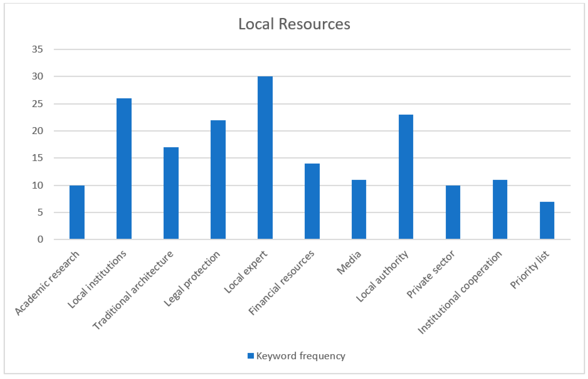Screen dimensions: 588x379
Task: Click the 'Priority list' axis label
Action: coord(530,269)
